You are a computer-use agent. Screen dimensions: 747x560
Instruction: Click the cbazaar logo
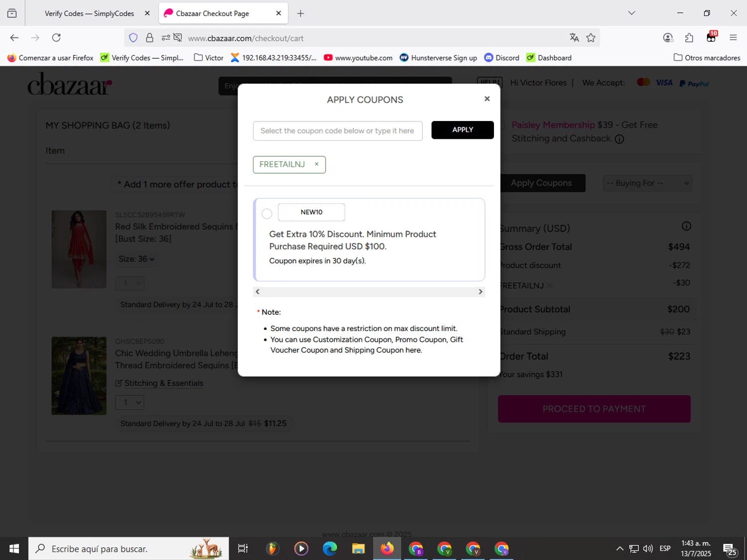70,84
